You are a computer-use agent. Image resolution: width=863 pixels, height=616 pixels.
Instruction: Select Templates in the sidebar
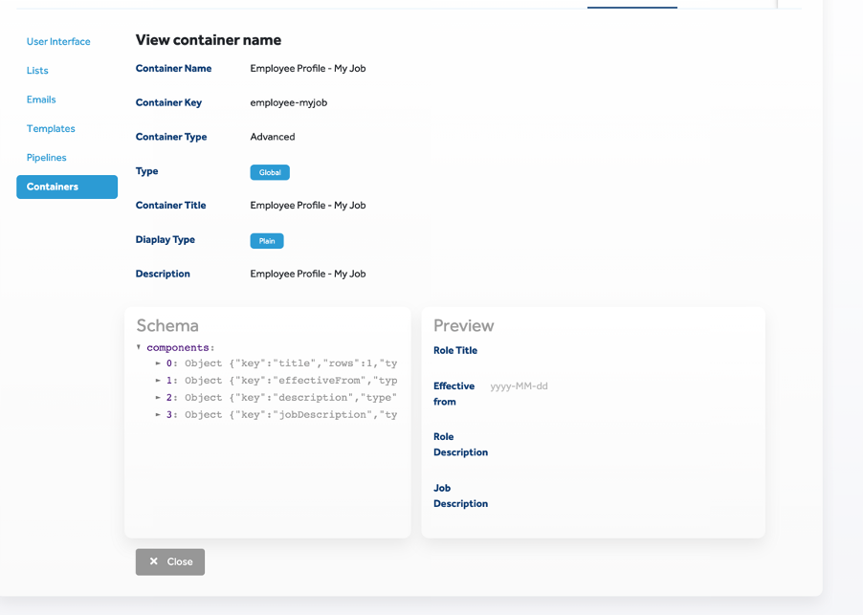tap(51, 129)
